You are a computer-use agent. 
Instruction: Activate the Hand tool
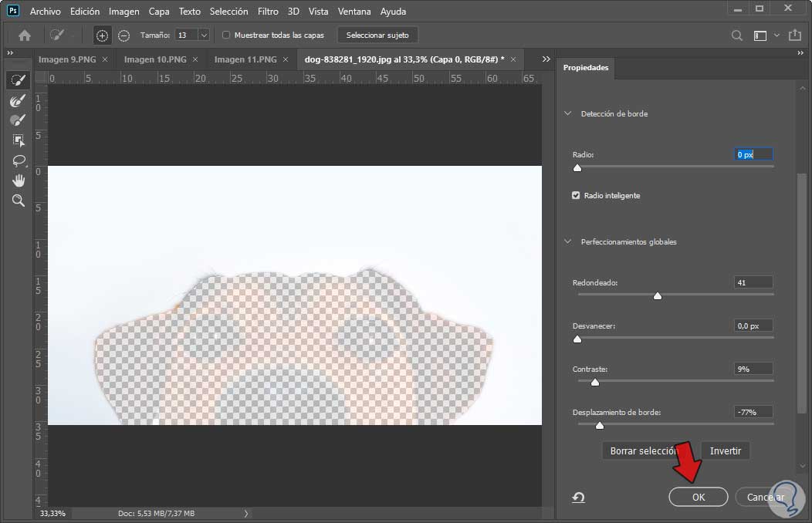18,181
